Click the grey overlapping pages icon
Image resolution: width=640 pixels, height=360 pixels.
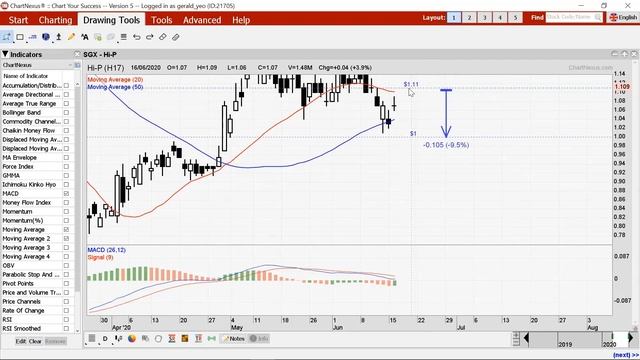(x=145, y=338)
